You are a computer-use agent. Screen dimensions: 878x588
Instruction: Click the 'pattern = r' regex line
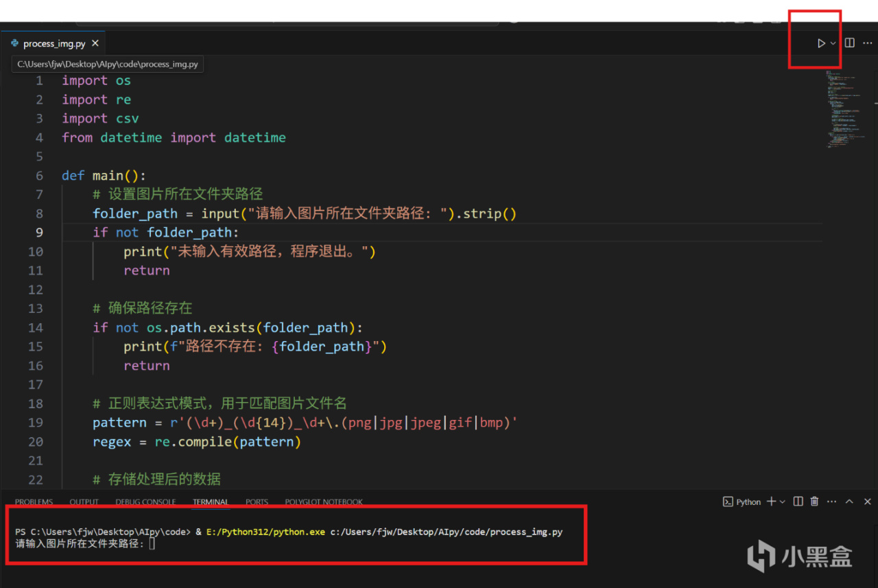[x=305, y=423]
